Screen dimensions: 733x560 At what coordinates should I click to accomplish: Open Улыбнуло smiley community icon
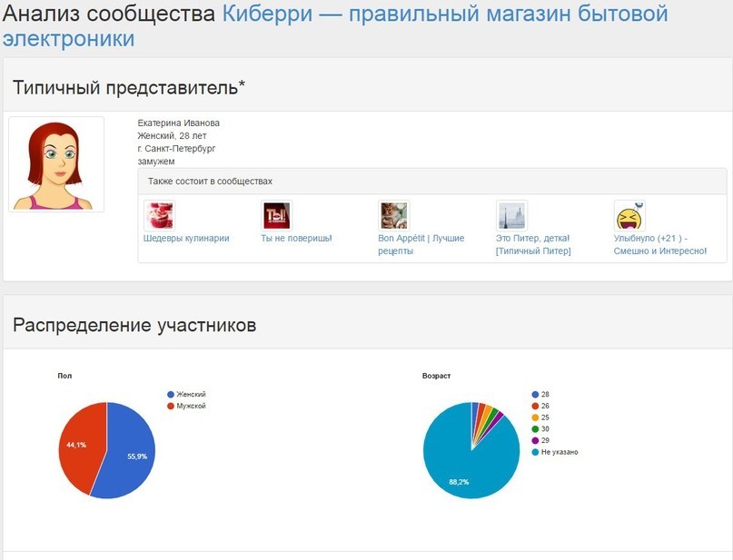629,215
